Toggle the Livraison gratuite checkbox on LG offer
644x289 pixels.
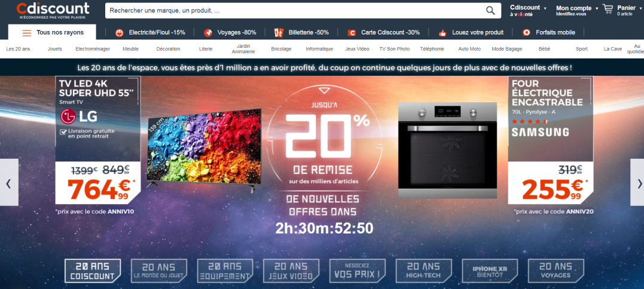pos(63,132)
